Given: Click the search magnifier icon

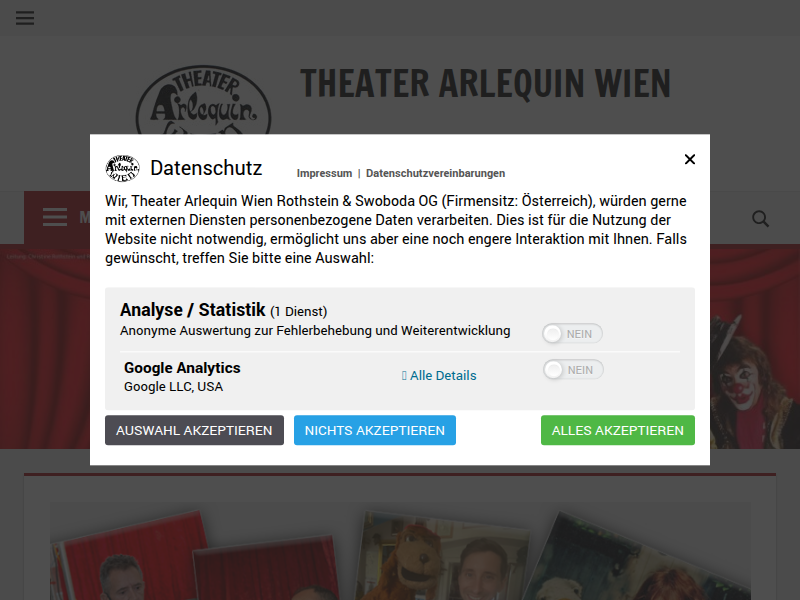Looking at the screenshot, I should (x=760, y=219).
